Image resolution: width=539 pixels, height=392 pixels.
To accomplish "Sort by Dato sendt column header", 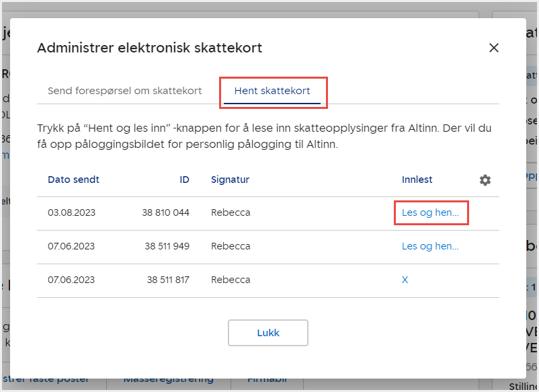I will (x=73, y=180).
